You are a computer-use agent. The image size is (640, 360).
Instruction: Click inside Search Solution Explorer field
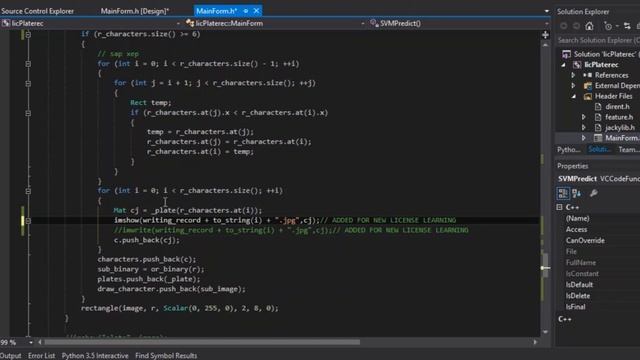[598, 40]
